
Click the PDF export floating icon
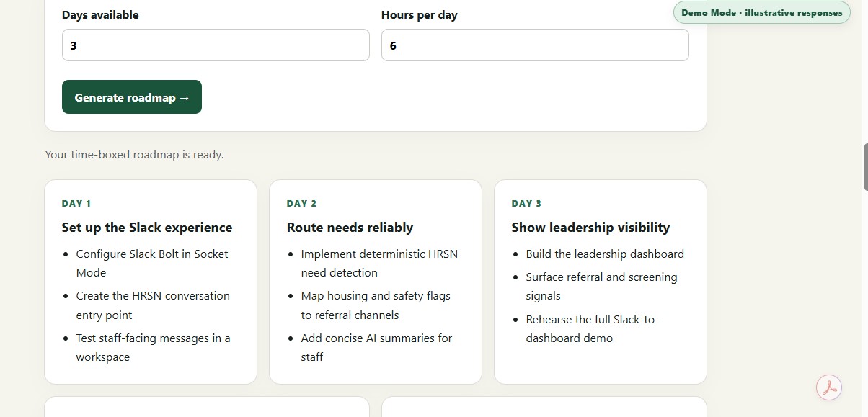(829, 387)
